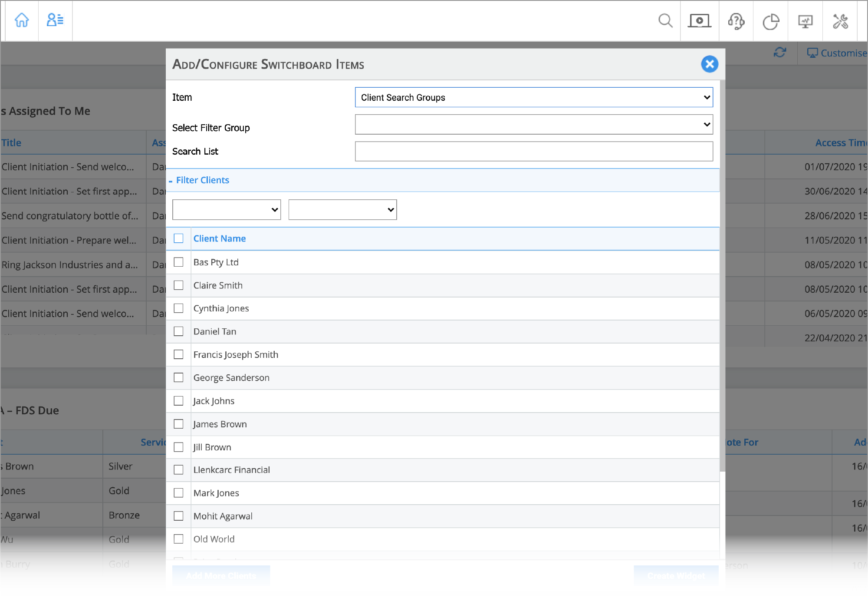Check the Jack Johns checkbox
868x608 pixels.
pyautogui.click(x=178, y=401)
